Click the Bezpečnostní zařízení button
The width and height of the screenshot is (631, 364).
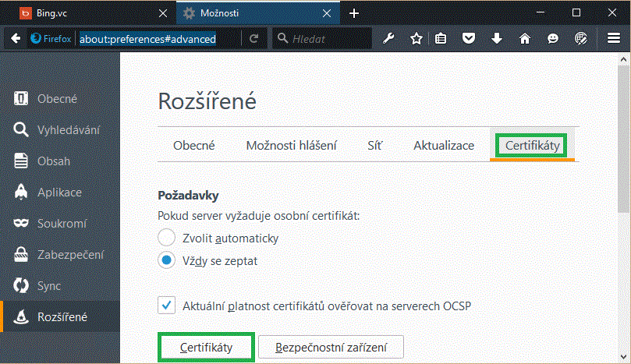(x=331, y=347)
